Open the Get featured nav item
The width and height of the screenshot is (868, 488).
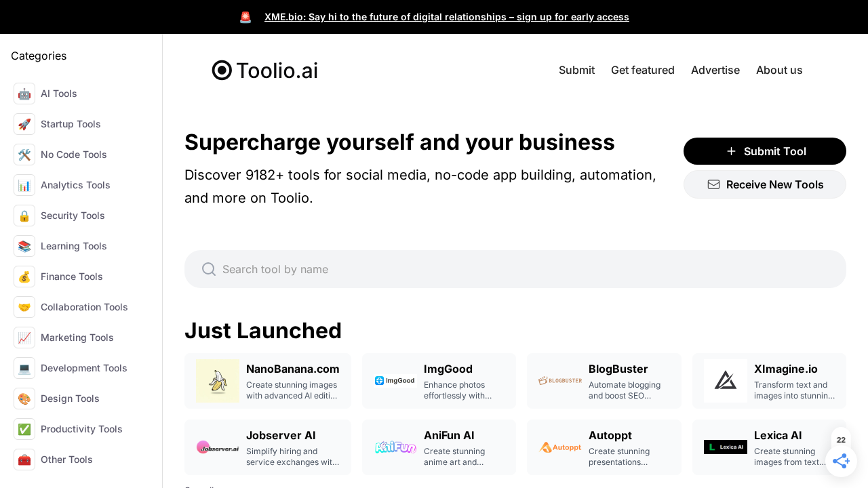(642, 70)
